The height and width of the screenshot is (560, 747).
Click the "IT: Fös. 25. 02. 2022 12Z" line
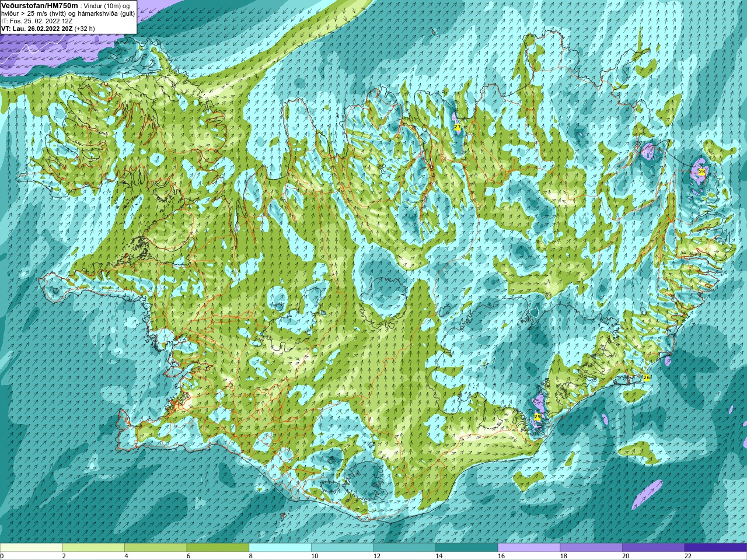(x=37, y=21)
